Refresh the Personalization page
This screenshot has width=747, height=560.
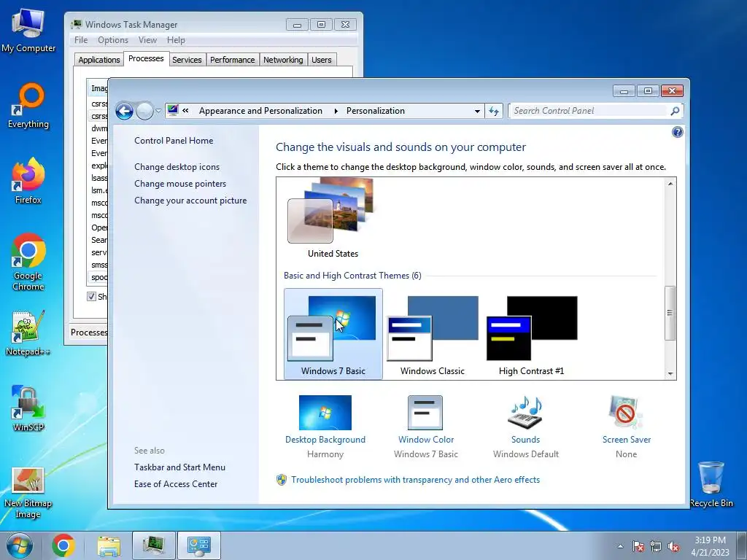[x=494, y=111]
